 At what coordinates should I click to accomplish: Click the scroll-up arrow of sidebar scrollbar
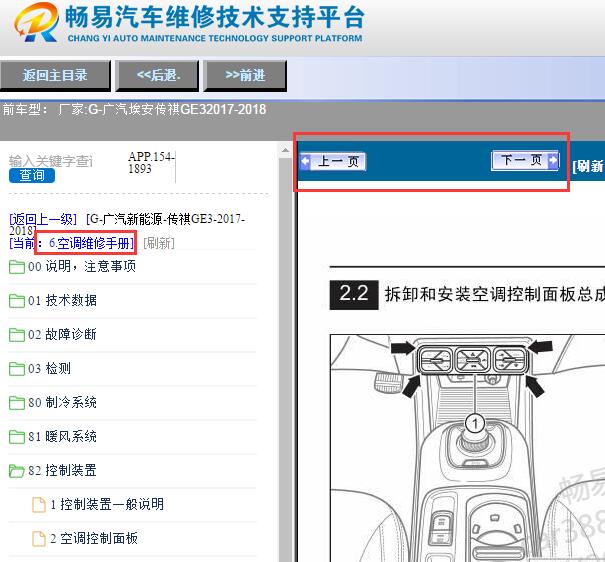click(285, 150)
